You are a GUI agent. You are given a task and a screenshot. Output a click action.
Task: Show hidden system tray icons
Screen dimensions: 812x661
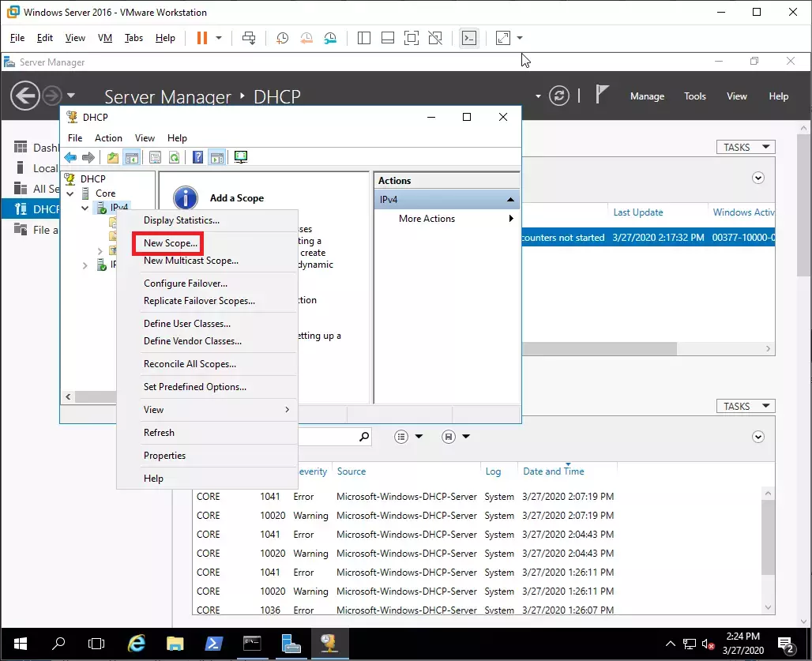(671, 644)
